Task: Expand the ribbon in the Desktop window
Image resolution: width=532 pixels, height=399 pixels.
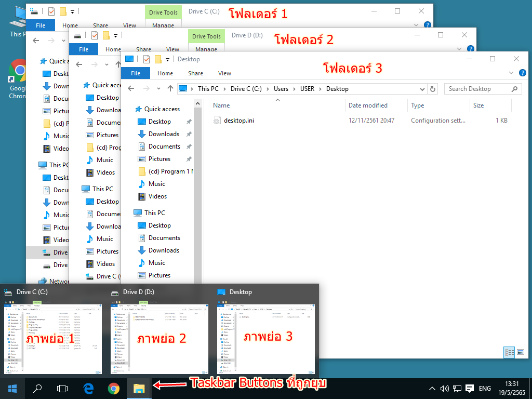Action: click(x=511, y=73)
